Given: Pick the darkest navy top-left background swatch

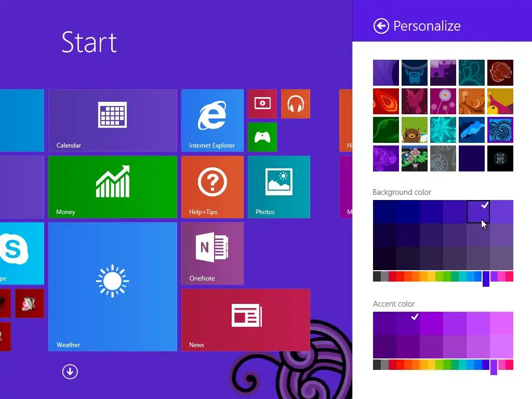Looking at the screenshot, I should coord(384,212).
